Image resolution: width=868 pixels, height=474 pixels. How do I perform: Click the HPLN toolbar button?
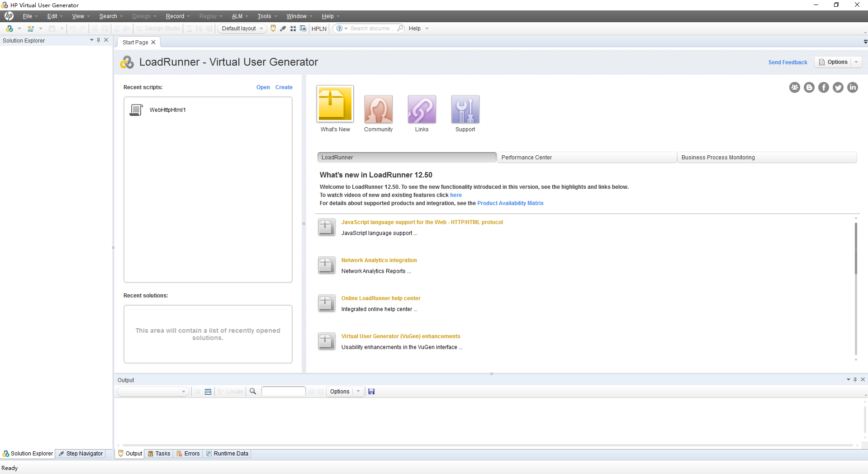(319, 29)
